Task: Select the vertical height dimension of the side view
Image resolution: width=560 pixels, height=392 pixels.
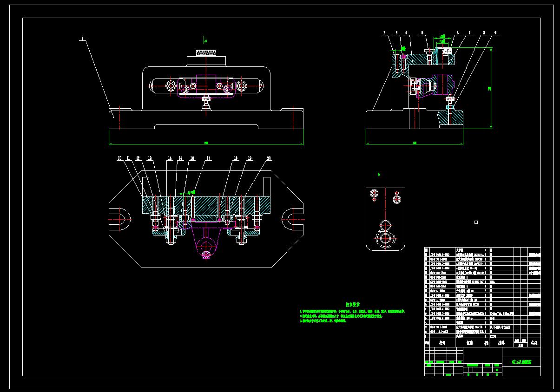Action: [x=490, y=87]
